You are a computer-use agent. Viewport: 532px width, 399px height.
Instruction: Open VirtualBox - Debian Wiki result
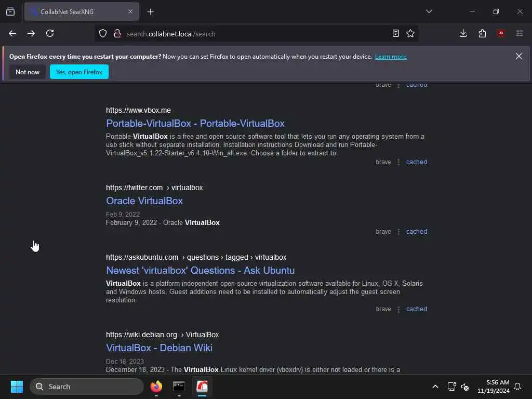point(159,348)
